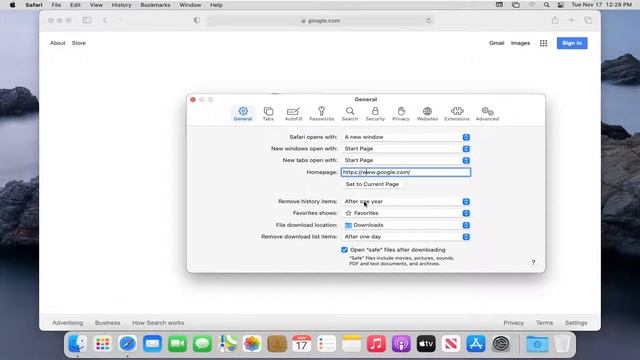Open the preferences help question mark
640x360 pixels.
(533, 262)
